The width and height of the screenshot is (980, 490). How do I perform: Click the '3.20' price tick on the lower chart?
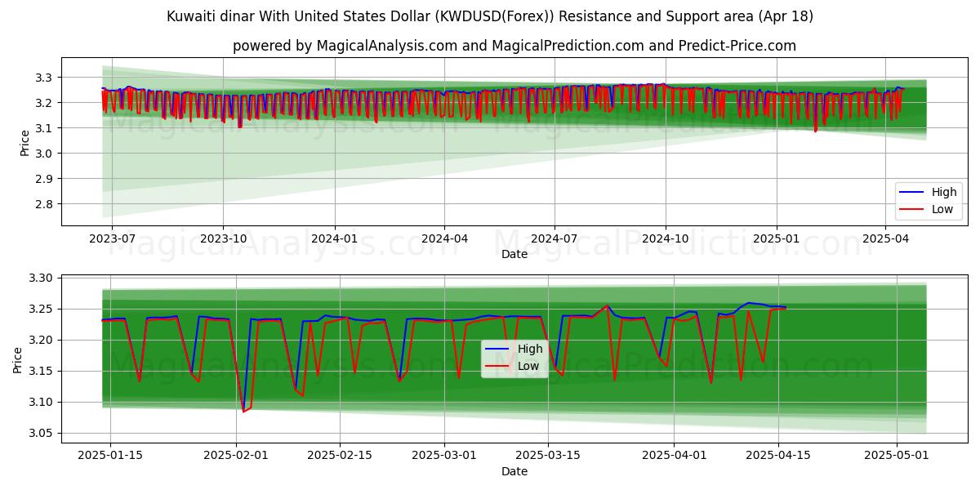pyautogui.click(x=41, y=341)
